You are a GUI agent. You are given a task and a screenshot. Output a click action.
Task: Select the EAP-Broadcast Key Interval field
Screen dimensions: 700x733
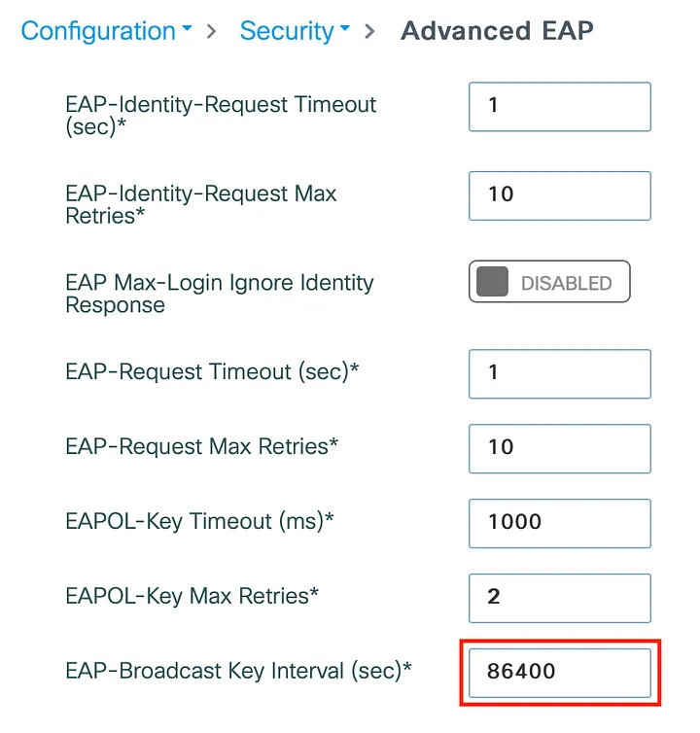(559, 672)
